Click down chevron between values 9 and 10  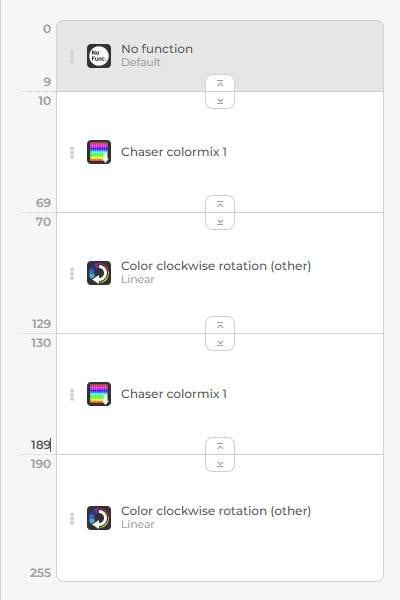pos(220,101)
